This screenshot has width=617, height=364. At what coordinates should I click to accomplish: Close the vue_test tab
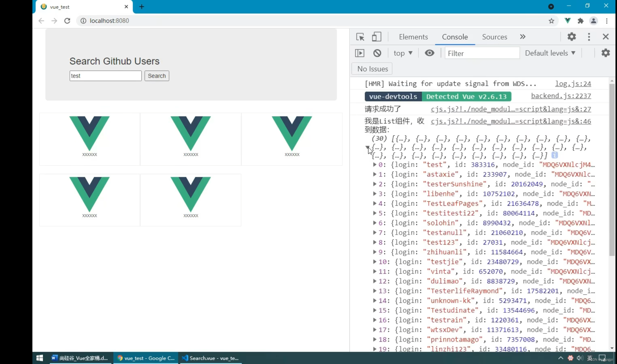point(126,7)
